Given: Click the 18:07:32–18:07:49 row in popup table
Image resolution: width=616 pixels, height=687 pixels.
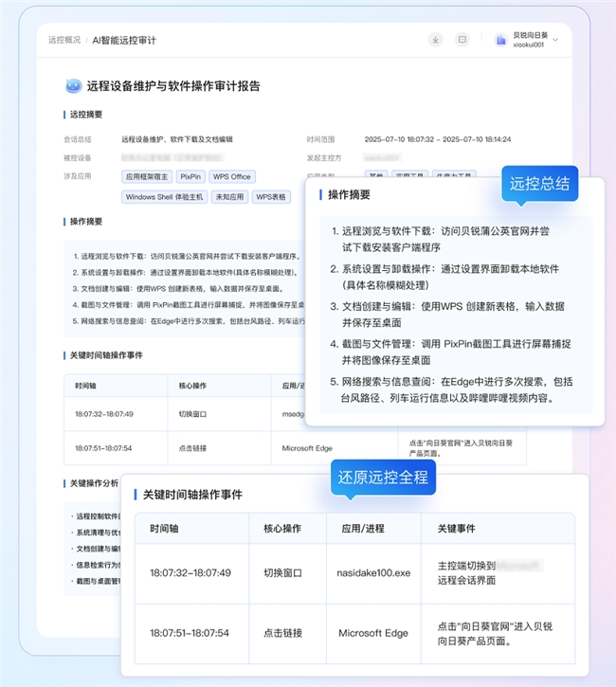Looking at the screenshot, I should (190, 572).
